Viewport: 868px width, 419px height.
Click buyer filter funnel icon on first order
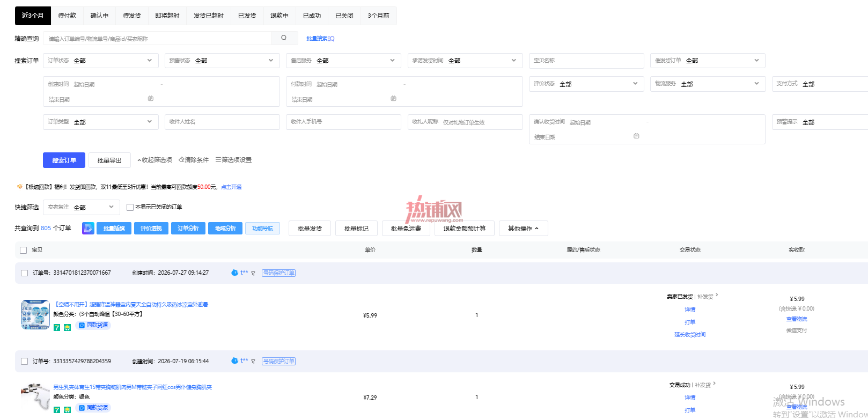coord(253,273)
